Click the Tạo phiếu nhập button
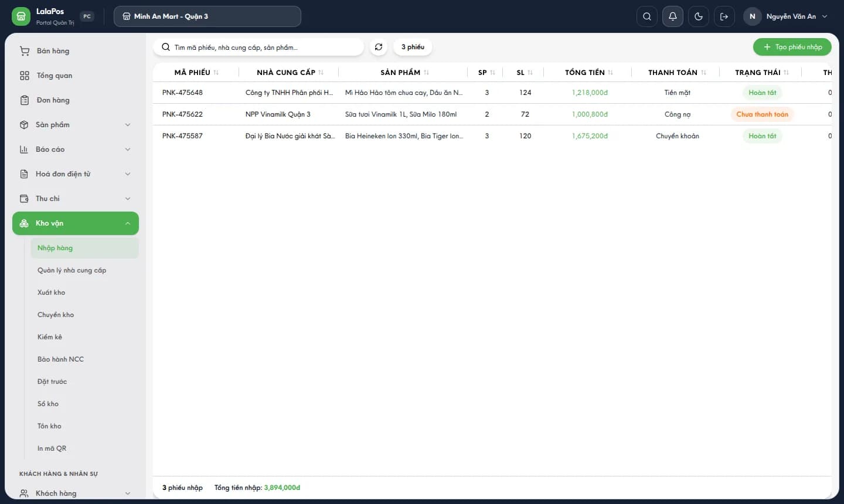The image size is (844, 504). pyautogui.click(x=792, y=47)
